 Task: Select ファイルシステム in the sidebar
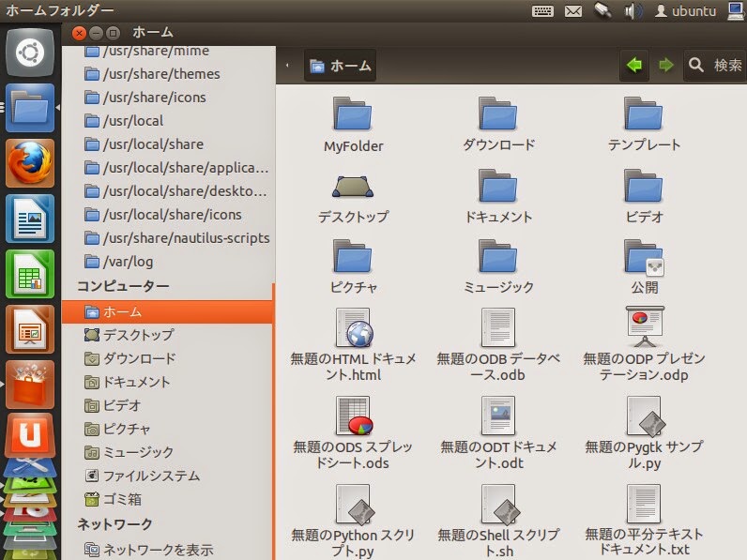tap(167, 476)
